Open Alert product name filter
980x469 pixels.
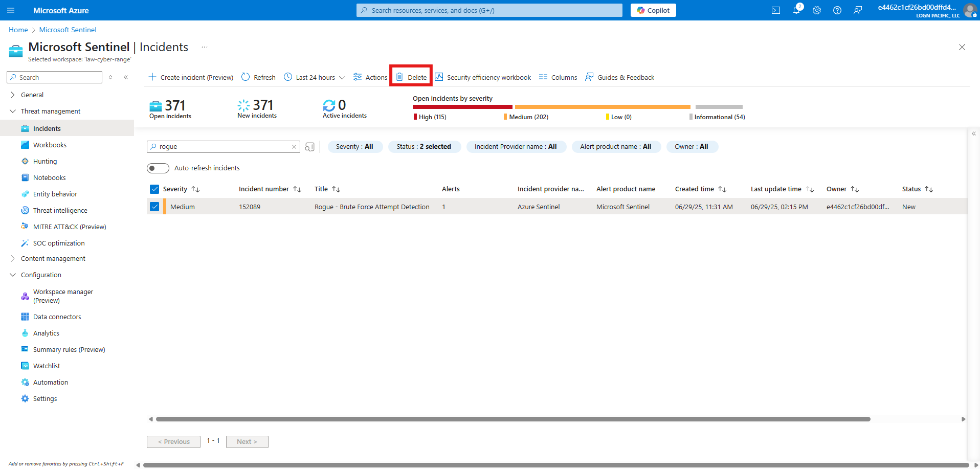(x=616, y=147)
